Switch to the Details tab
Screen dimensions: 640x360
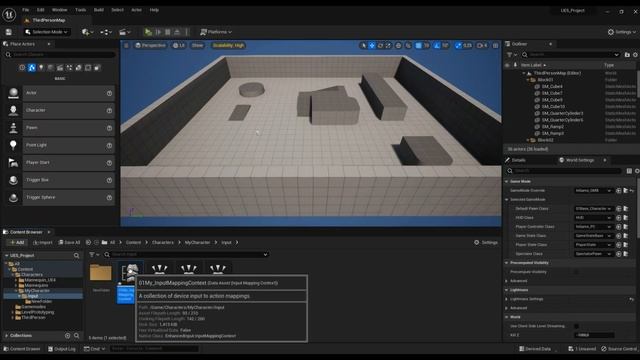(519, 160)
